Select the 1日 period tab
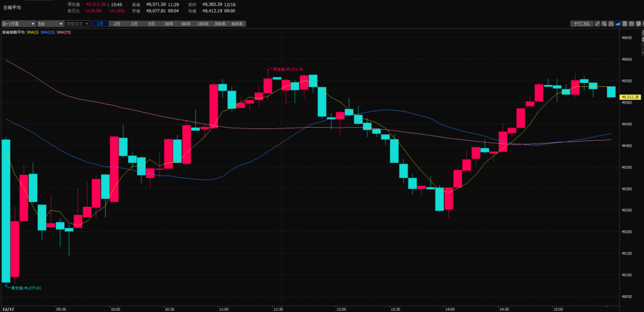Screen dimensions: 644x312 coord(101,23)
